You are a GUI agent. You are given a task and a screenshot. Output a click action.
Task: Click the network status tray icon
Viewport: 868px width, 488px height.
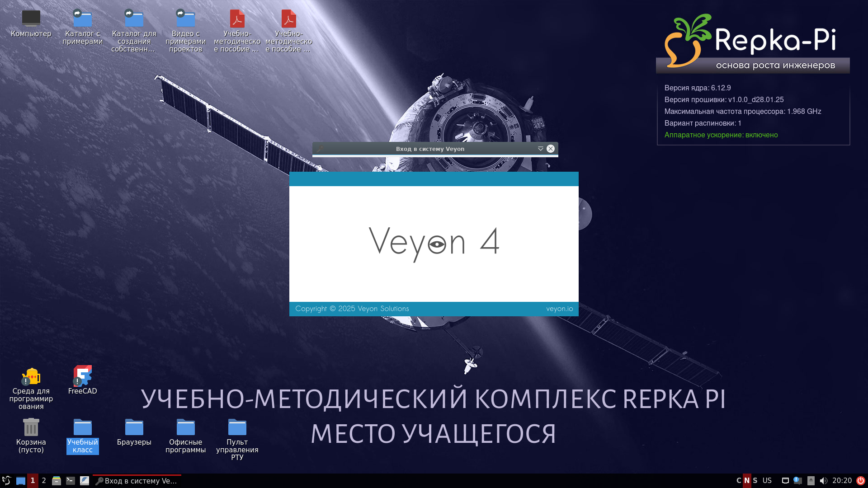click(x=786, y=481)
